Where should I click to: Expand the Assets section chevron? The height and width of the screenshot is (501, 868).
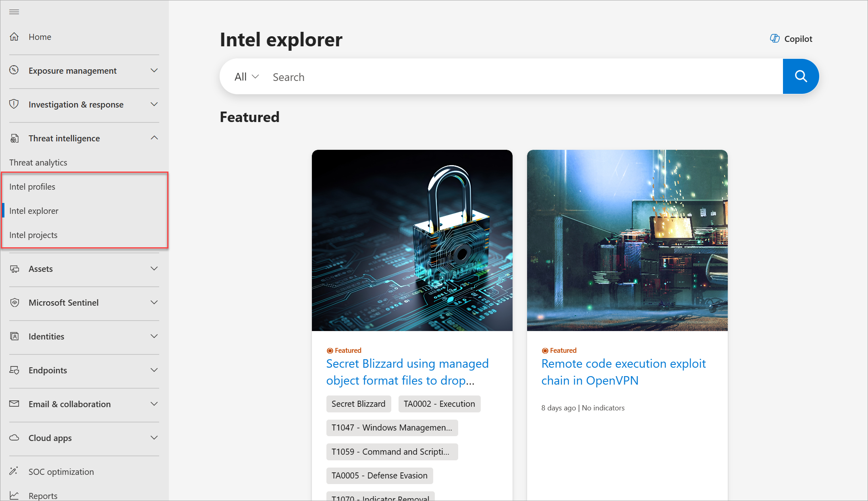[154, 269]
